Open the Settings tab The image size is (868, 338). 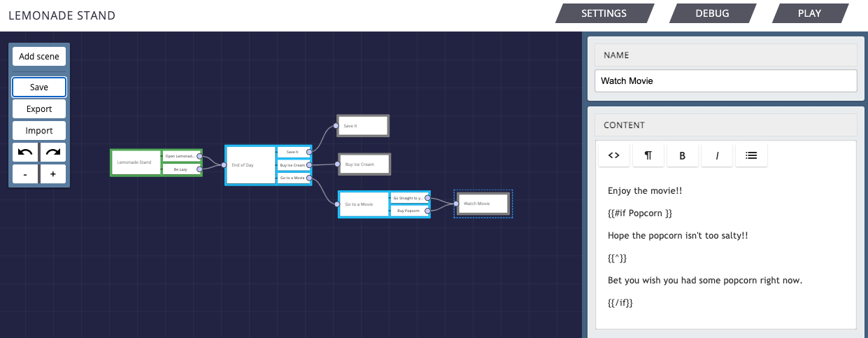click(604, 13)
